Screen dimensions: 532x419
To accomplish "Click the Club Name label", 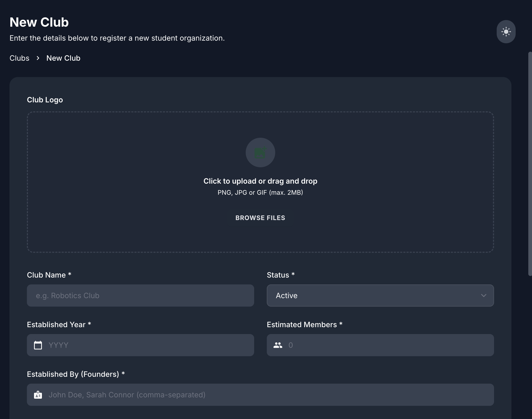I will click(x=46, y=275).
